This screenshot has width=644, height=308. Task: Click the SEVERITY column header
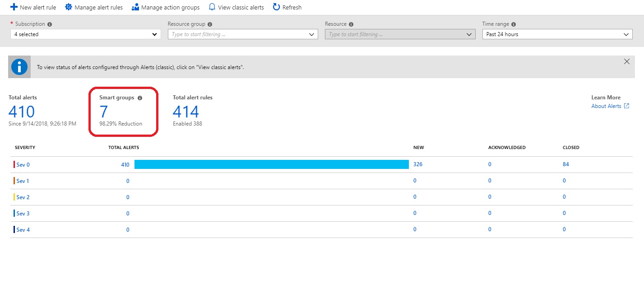point(25,148)
